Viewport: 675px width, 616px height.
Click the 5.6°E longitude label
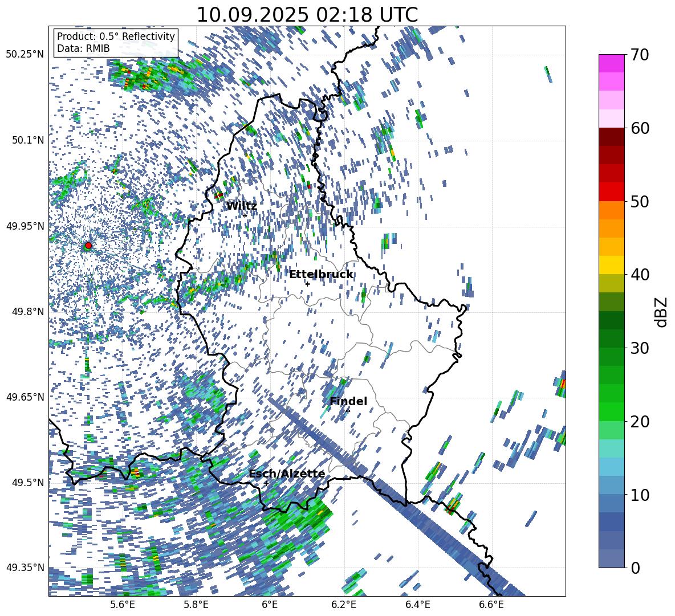tap(122, 605)
